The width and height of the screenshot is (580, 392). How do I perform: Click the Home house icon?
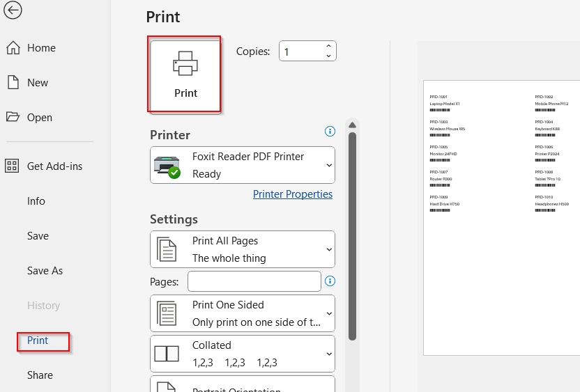point(13,47)
